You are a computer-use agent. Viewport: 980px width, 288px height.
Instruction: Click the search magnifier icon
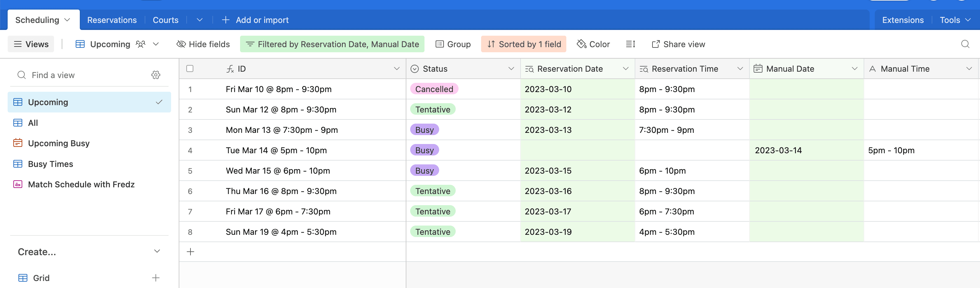[966, 44]
